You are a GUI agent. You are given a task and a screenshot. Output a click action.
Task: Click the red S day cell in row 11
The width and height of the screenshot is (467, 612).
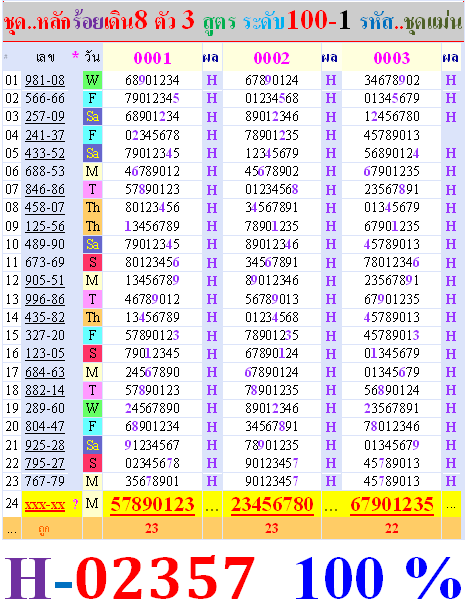[92, 262]
